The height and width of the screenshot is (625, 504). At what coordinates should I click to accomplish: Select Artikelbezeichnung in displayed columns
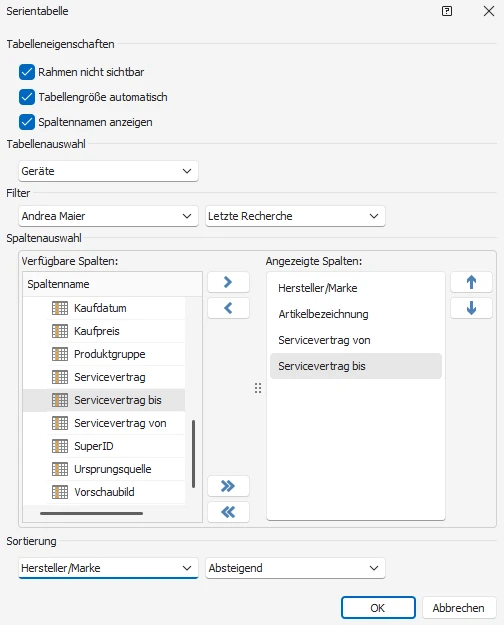[x=323, y=314]
